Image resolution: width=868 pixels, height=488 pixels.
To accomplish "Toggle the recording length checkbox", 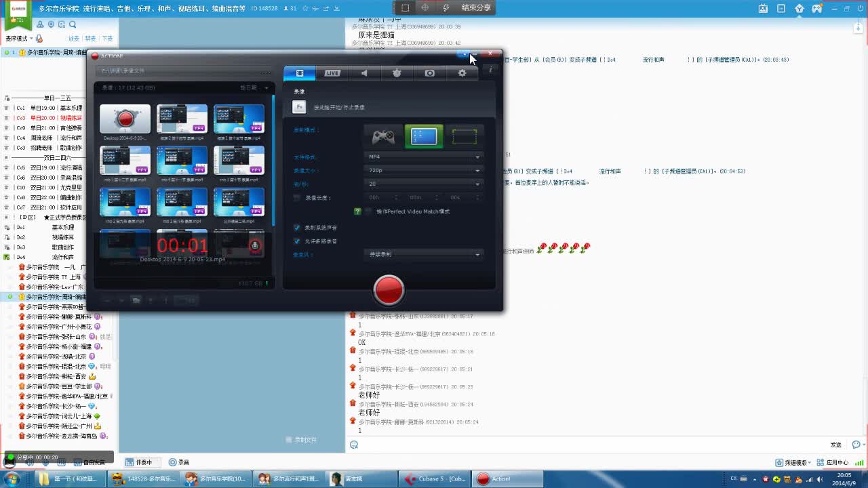I will pos(297,198).
